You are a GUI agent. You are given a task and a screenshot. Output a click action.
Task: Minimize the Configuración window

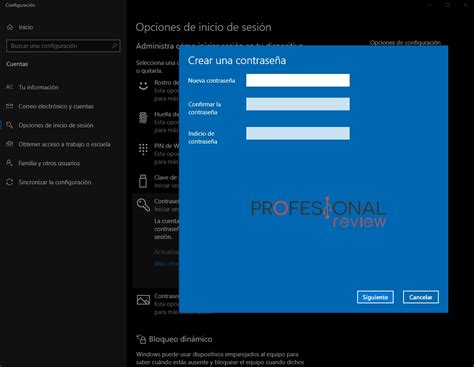pos(429,5)
